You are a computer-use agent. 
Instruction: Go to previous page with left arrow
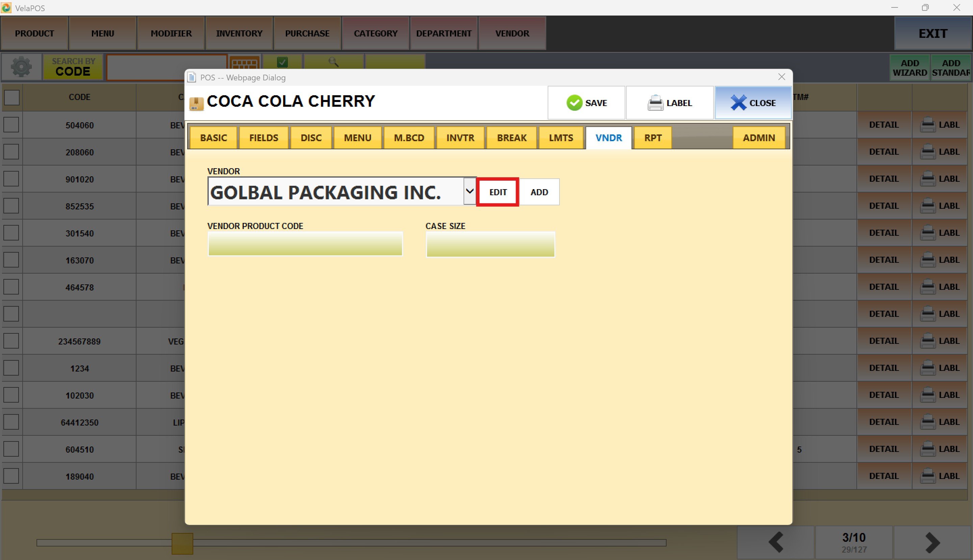pos(775,542)
